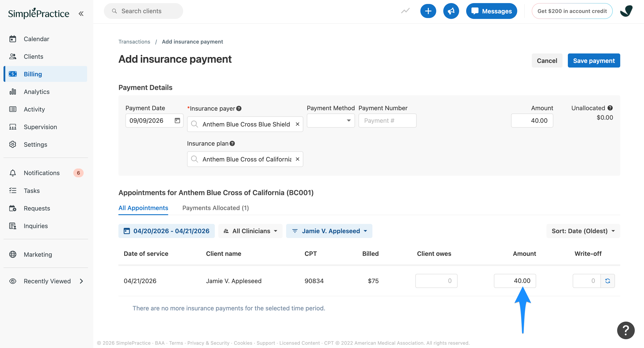Click the Insurance payer help question icon
Viewport: 644px width, 348px height.
point(239,108)
